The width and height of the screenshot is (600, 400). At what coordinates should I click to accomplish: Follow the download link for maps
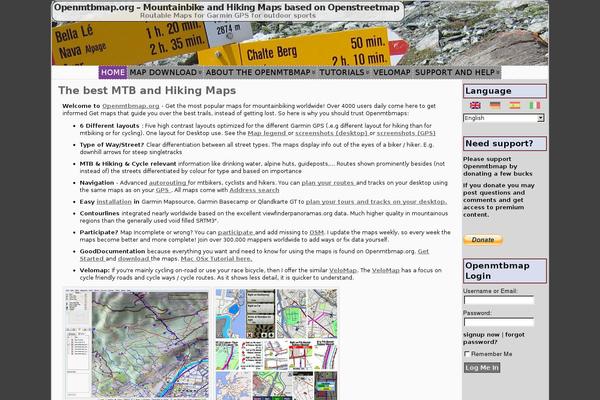pyautogui.click(x=134, y=259)
